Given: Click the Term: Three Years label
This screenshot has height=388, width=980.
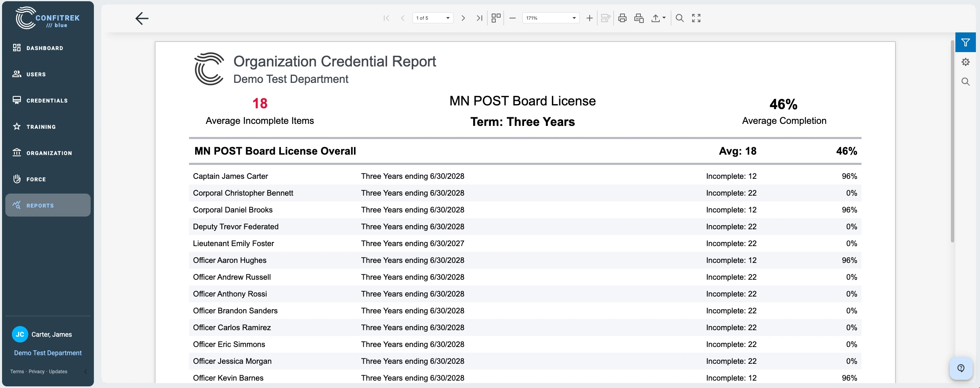Looking at the screenshot, I should pyautogui.click(x=522, y=122).
